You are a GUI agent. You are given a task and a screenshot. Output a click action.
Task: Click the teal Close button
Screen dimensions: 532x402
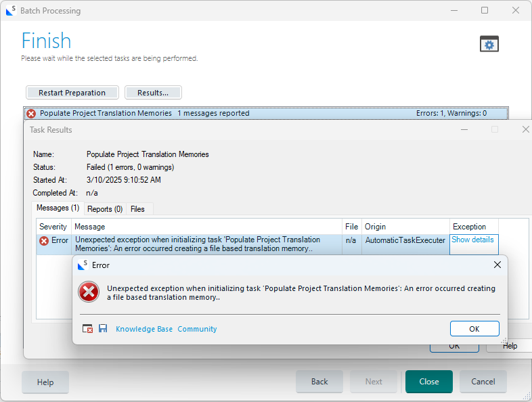tap(429, 382)
